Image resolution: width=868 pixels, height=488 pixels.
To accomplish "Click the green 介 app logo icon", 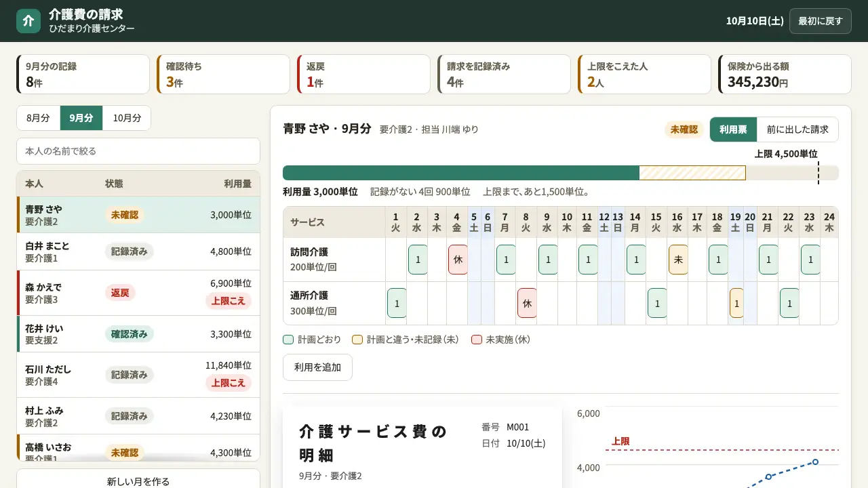I will click(x=28, y=21).
